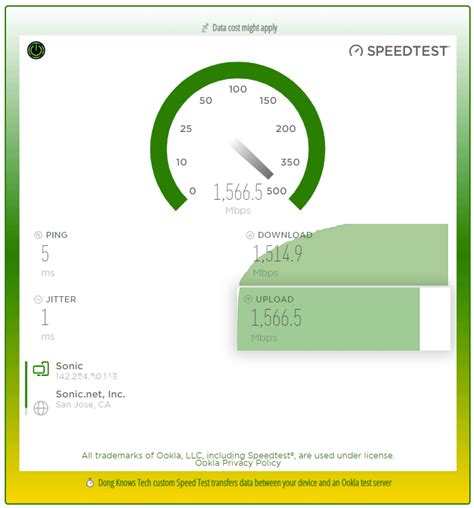Click the SPEEDTEST brand text
Screen dimensions: 474x508
tap(408, 51)
